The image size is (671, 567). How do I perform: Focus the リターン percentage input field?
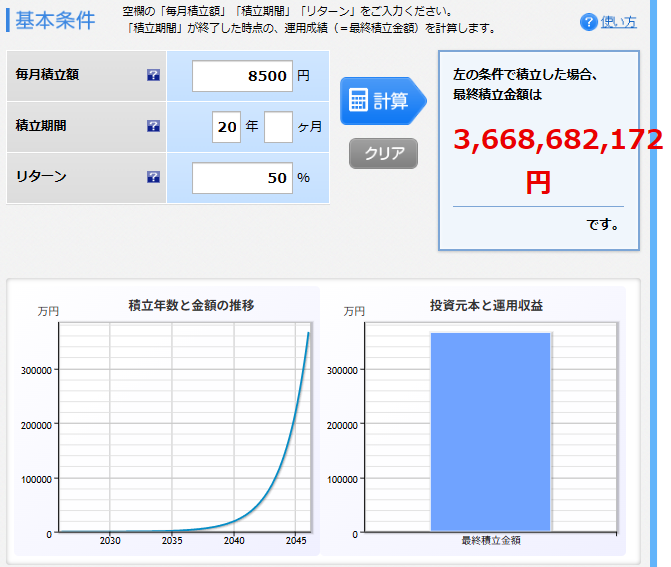(242, 178)
